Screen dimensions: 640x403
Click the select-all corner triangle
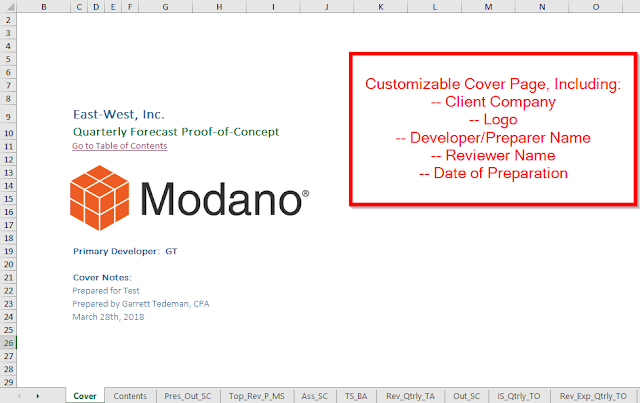coord(10,7)
